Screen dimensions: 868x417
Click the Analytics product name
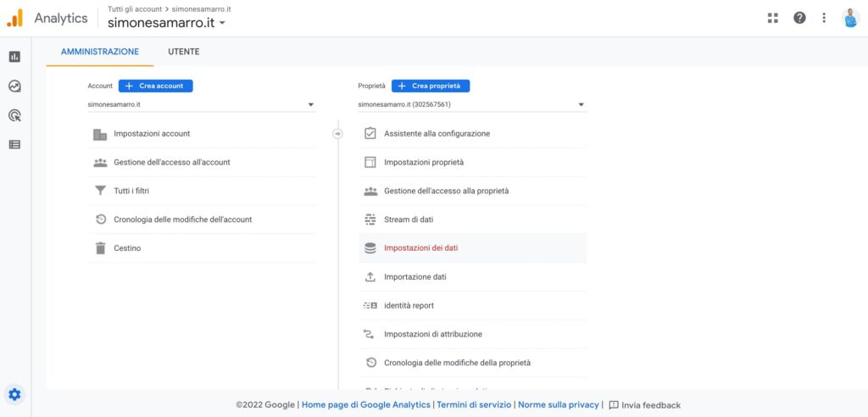(61, 18)
